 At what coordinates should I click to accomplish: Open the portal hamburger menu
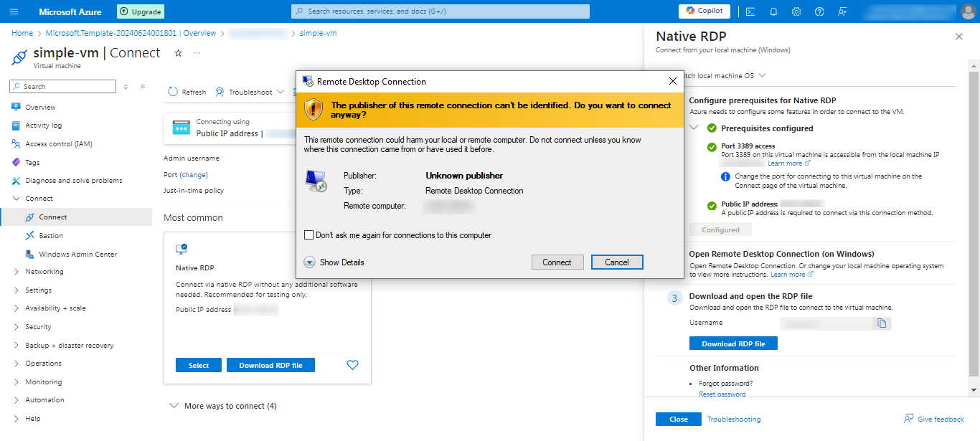coord(14,11)
